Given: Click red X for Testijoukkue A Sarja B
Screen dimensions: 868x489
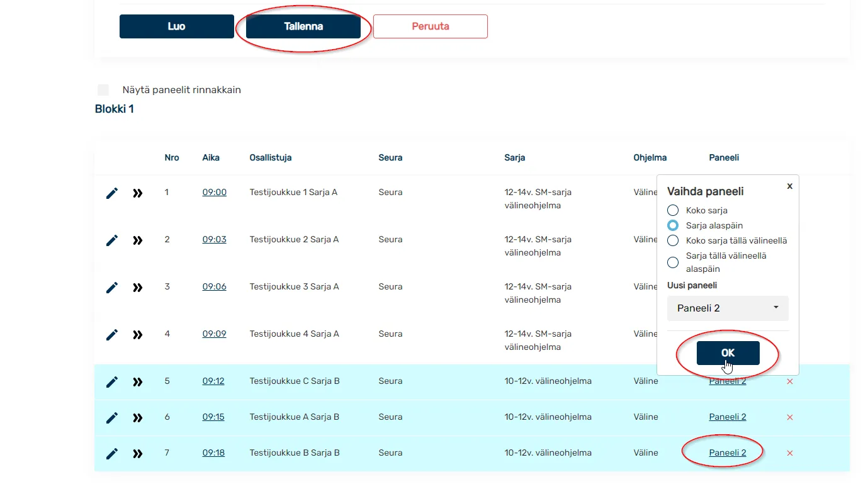Looking at the screenshot, I should tap(790, 417).
